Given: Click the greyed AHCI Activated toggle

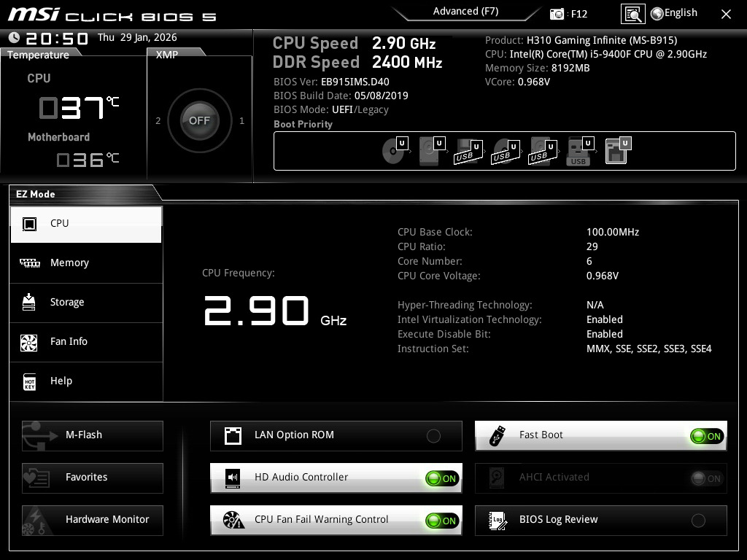Looking at the screenshot, I should click(707, 478).
